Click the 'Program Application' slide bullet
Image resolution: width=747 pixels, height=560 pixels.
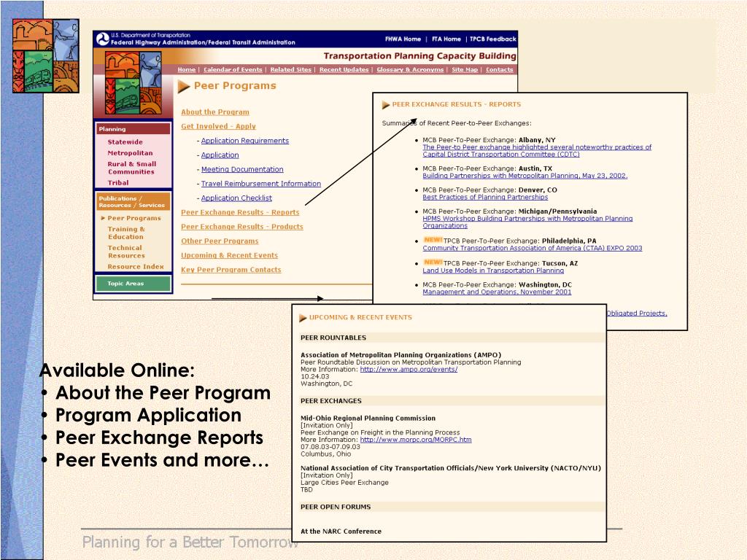pyautogui.click(x=148, y=415)
